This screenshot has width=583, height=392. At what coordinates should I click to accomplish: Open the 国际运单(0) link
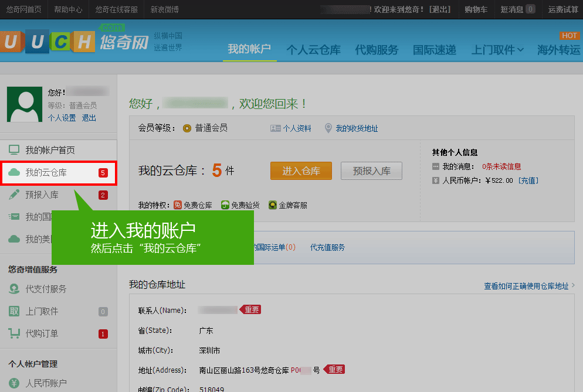point(275,247)
